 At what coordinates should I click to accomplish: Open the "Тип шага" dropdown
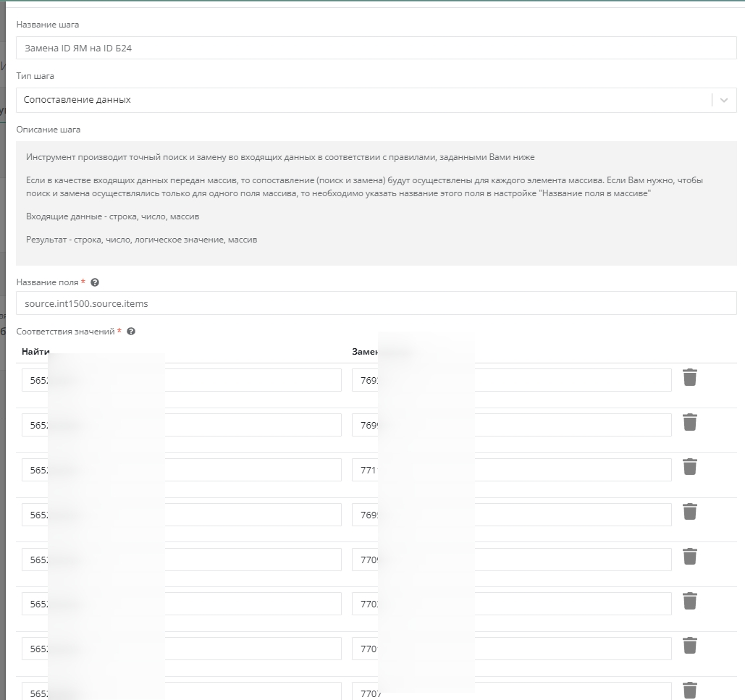pyautogui.click(x=723, y=101)
